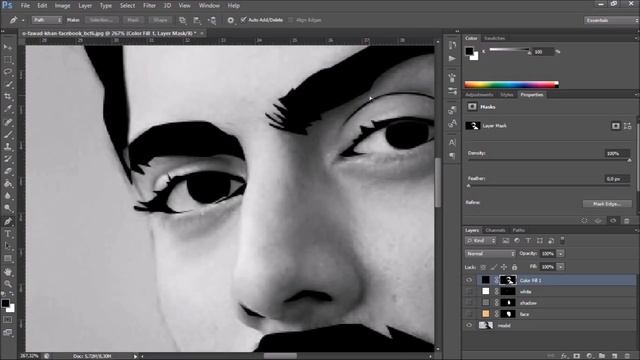Select the Path Selection tool
The width and height of the screenshot is (640, 360).
coord(8,246)
